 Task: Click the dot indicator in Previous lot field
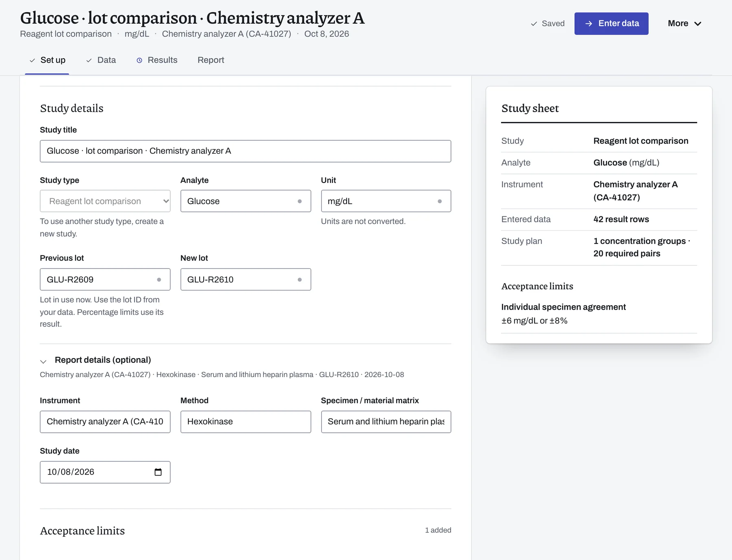(x=159, y=280)
